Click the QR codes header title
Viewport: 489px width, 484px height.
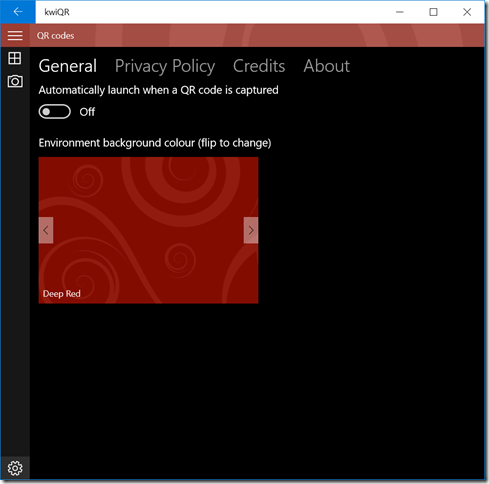[x=55, y=36]
